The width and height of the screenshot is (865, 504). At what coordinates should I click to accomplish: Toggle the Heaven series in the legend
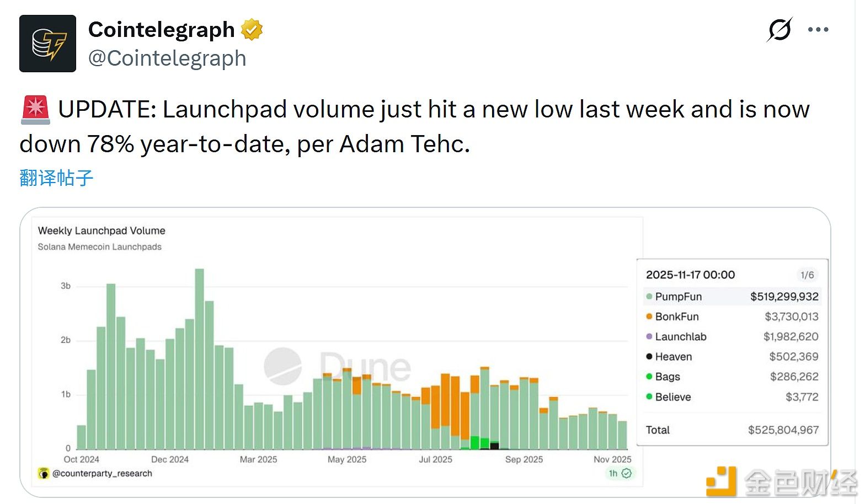[x=673, y=356]
